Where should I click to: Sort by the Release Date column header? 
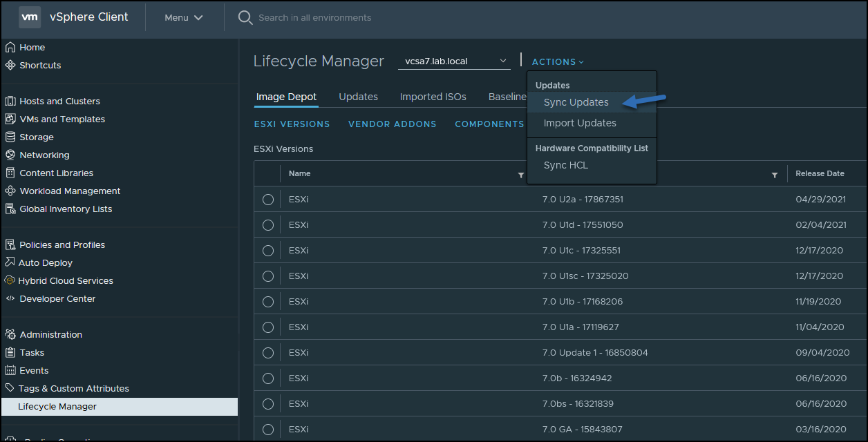click(820, 174)
